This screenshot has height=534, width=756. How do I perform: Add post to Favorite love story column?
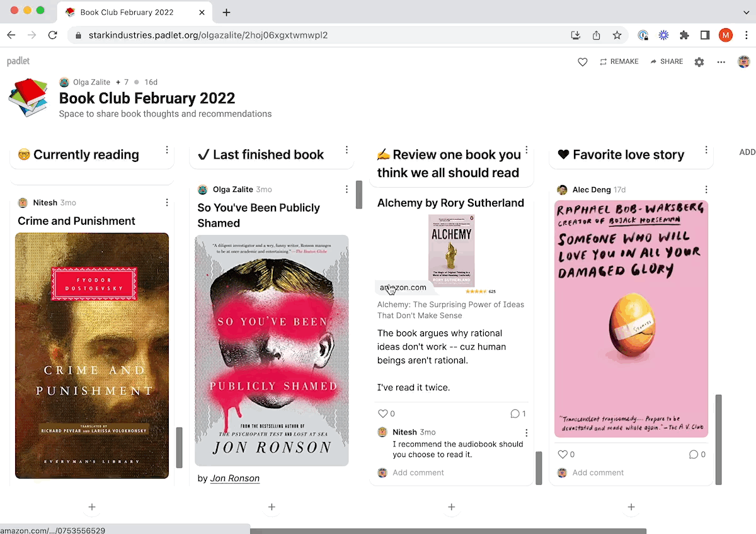click(631, 507)
